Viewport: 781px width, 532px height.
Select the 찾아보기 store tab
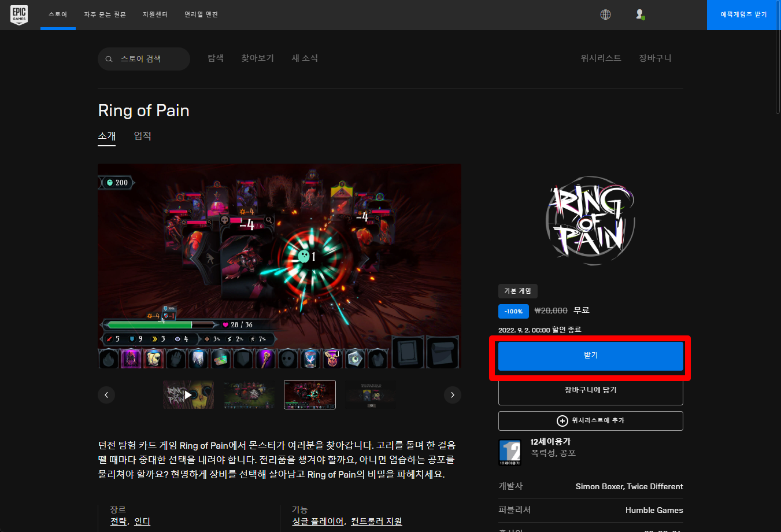257,58
